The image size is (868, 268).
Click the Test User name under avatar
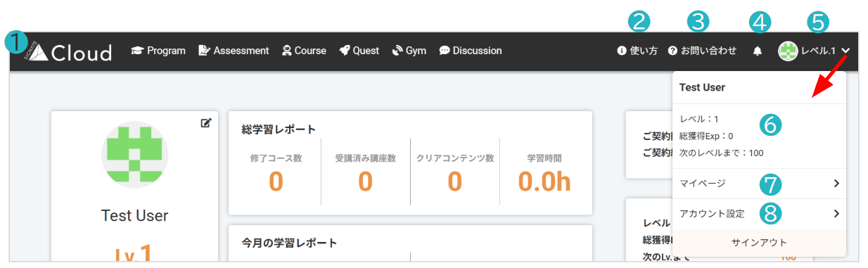[134, 215]
